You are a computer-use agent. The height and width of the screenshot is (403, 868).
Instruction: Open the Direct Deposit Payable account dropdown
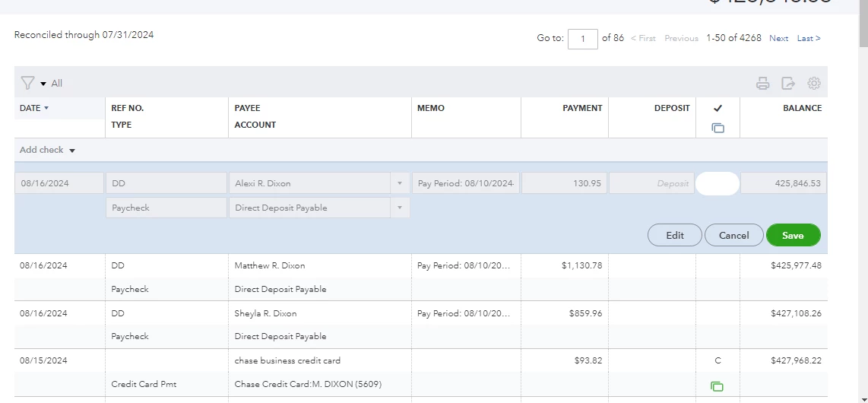399,208
